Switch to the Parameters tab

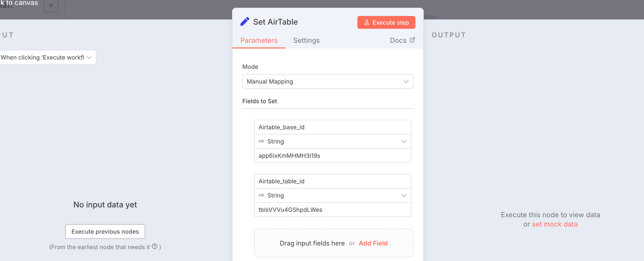pyautogui.click(x=259, y=41)
